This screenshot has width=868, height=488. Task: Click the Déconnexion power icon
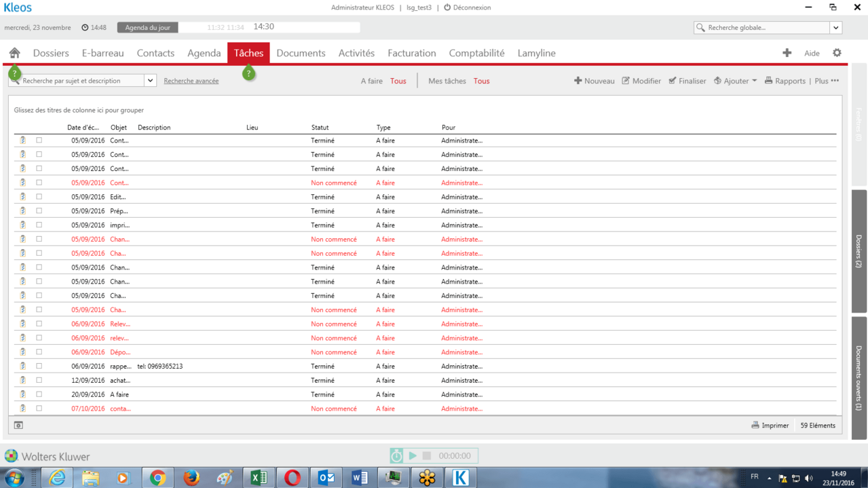pos(447,7)
